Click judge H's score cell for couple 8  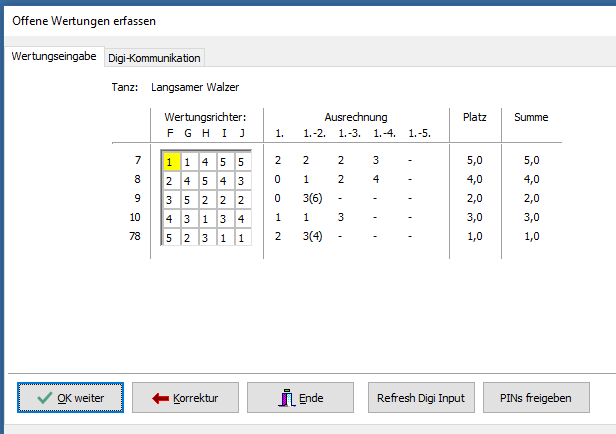[x=205, y=180]
